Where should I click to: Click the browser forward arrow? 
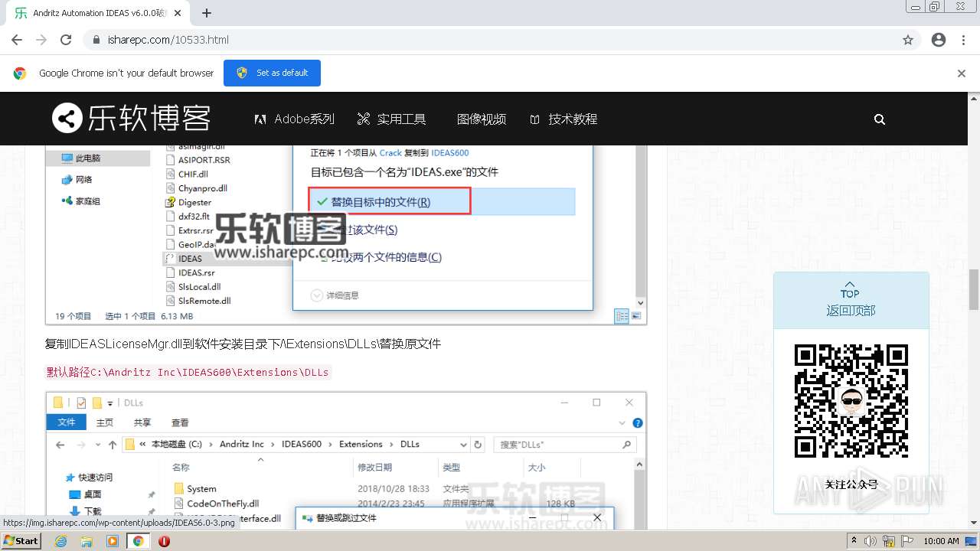[x=41, y=40]
